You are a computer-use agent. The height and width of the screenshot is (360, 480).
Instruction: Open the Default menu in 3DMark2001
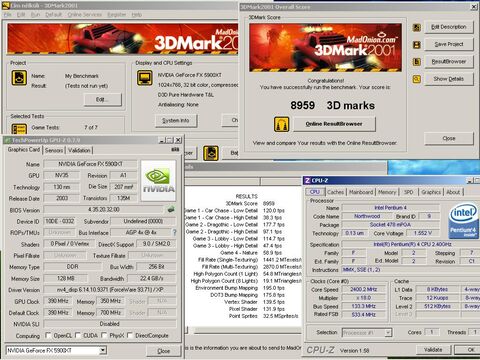point(53,15)
